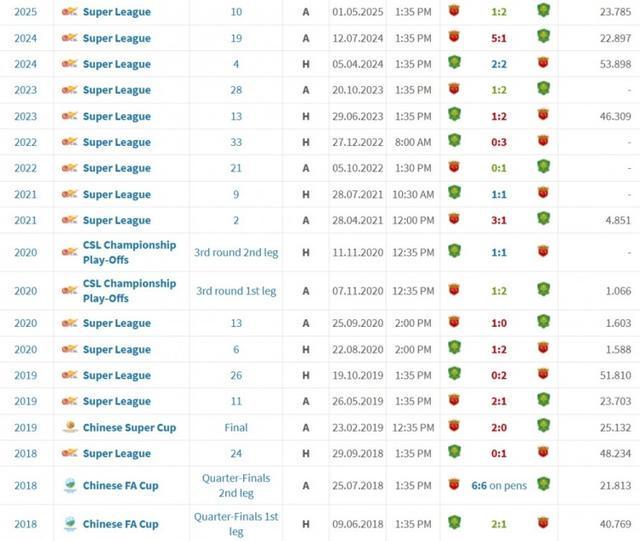
Task: Click the green away crest in the 12.07.2024 row
Action: (543, 36)
